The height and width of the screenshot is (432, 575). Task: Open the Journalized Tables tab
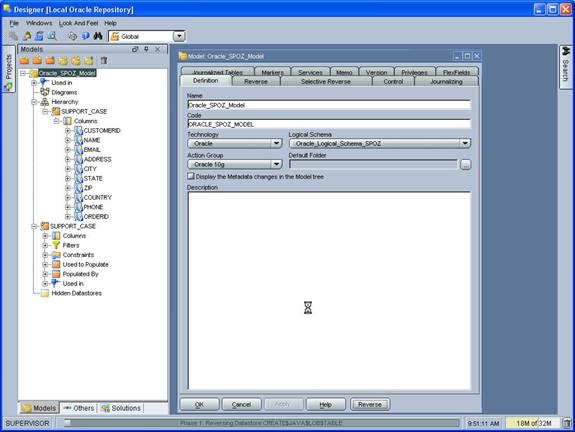(217, 72)
